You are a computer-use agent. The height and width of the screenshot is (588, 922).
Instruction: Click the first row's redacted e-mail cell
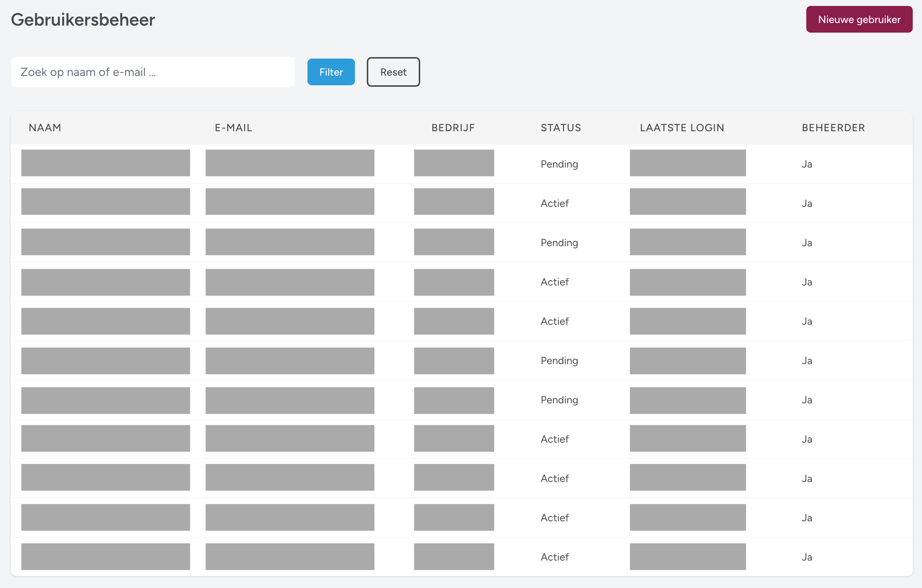click(x=289, y=163)
